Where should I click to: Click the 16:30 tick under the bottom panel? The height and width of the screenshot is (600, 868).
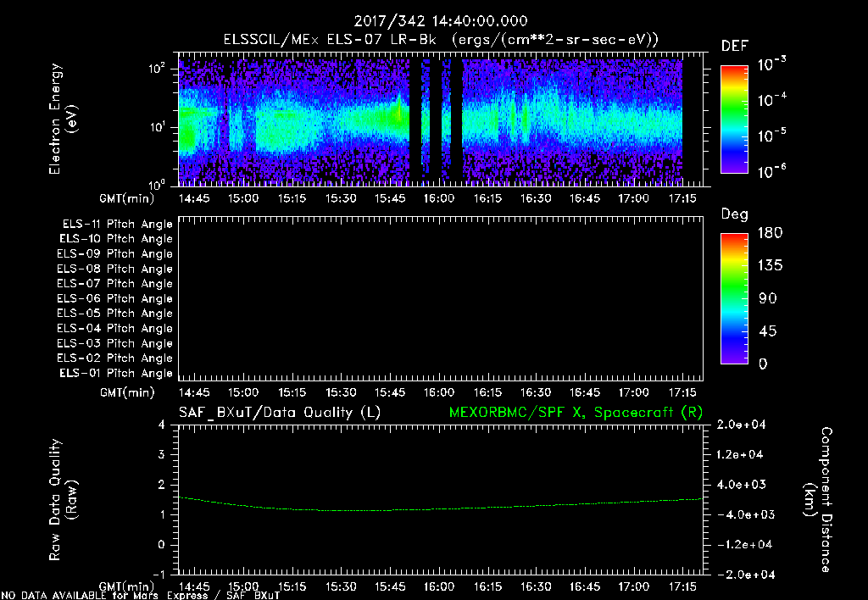pos(536,586)
